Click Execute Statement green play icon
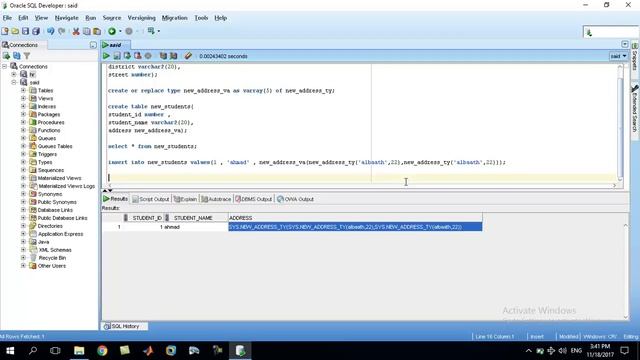Screen dimensions: 640x360 (x=106, y=56)
